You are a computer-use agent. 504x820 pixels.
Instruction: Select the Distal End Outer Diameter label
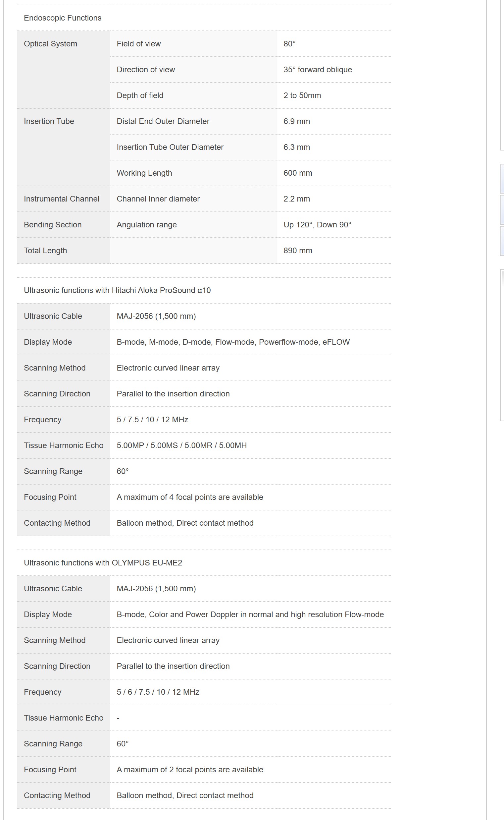(163, 121)
